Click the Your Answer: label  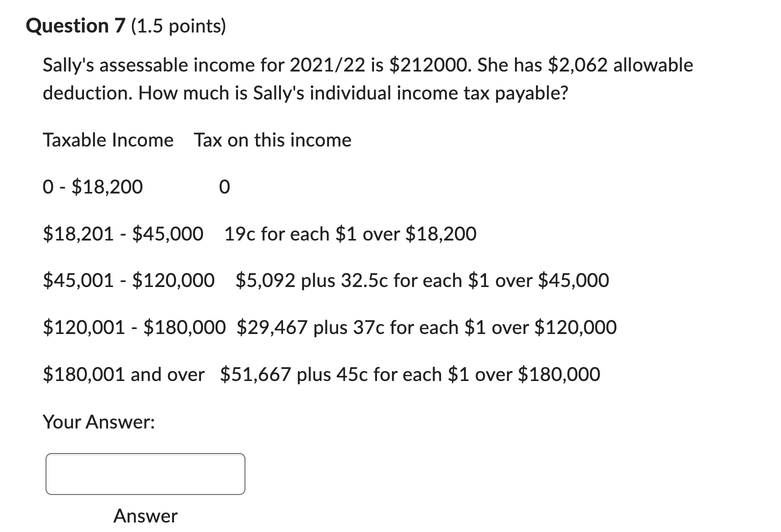pos(98,422)
